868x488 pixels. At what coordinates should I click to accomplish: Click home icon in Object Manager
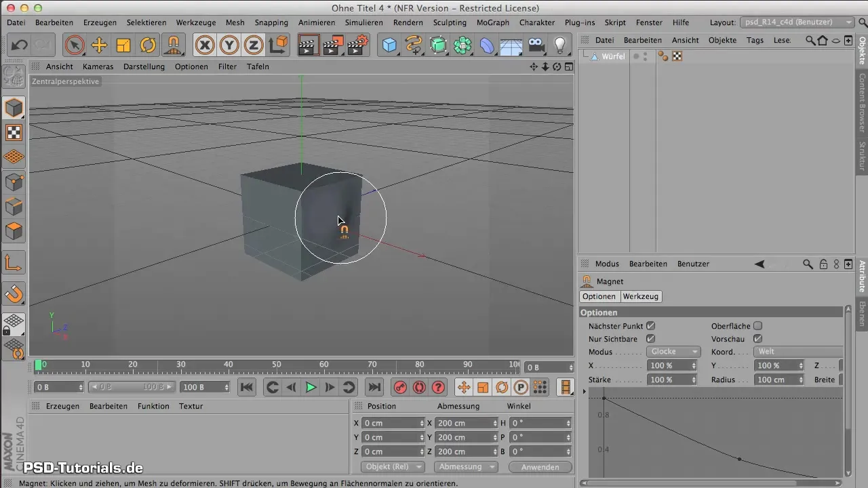click(x=823, y=41)
